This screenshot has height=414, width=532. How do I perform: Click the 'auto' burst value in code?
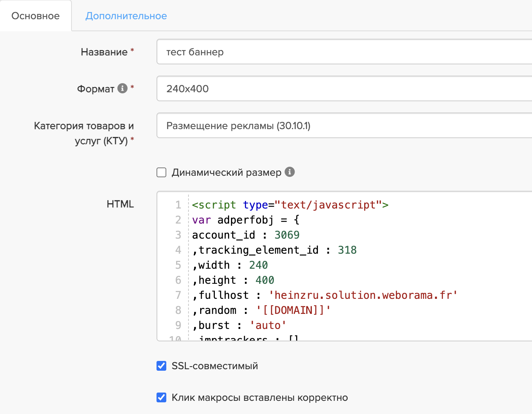click(268, 325)
